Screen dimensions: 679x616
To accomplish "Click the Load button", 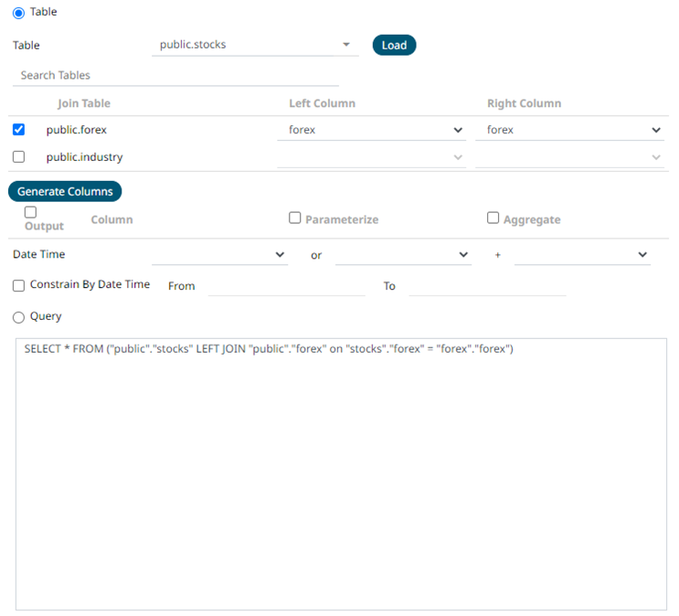I will (x=394, y=45).
